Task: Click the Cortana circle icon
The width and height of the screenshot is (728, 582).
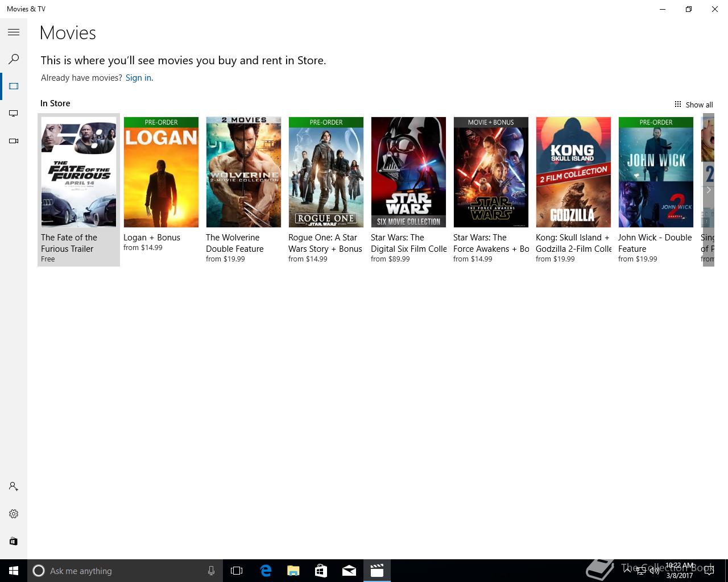Action: [x=39, y=571]
